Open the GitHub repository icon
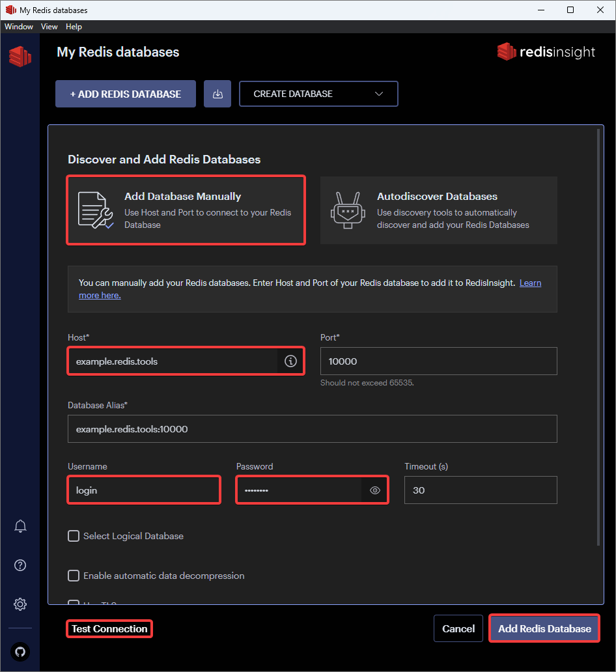 click(x=20, y=651)
